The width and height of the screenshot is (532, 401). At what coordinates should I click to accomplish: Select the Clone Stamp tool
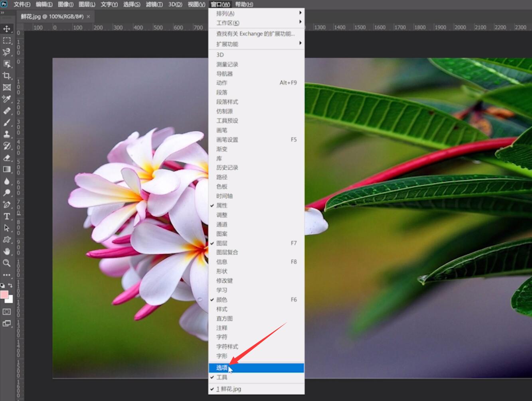coord(7,134)
